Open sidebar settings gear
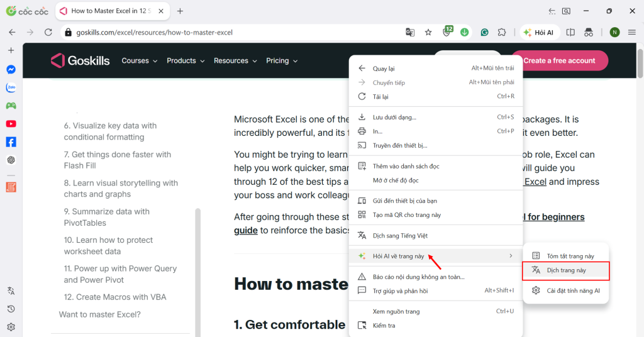 11,327
